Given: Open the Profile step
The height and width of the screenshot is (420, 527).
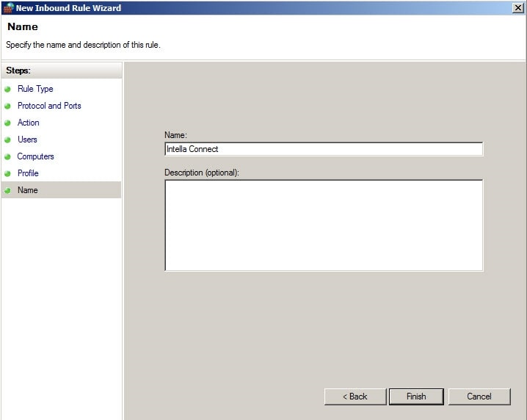Looking at the screenshot, I should [28, 173].
